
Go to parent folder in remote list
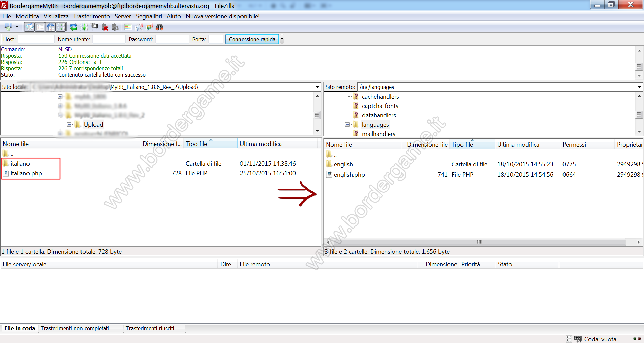click(332, 155)
